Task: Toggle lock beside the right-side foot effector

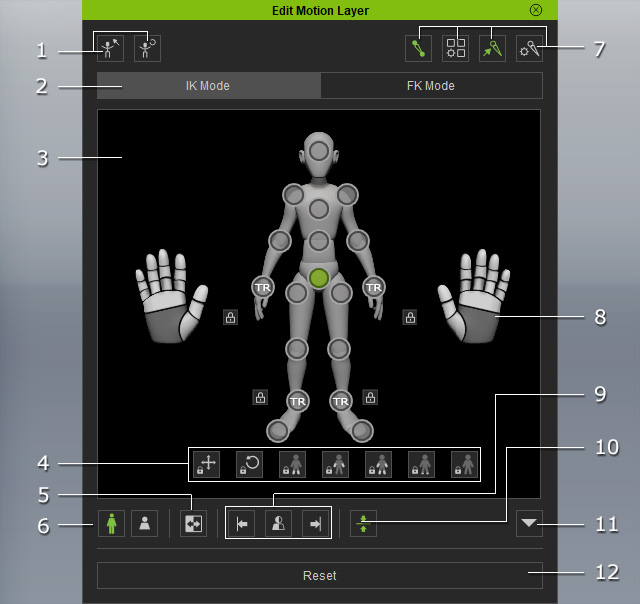Action: coord(370,397)
